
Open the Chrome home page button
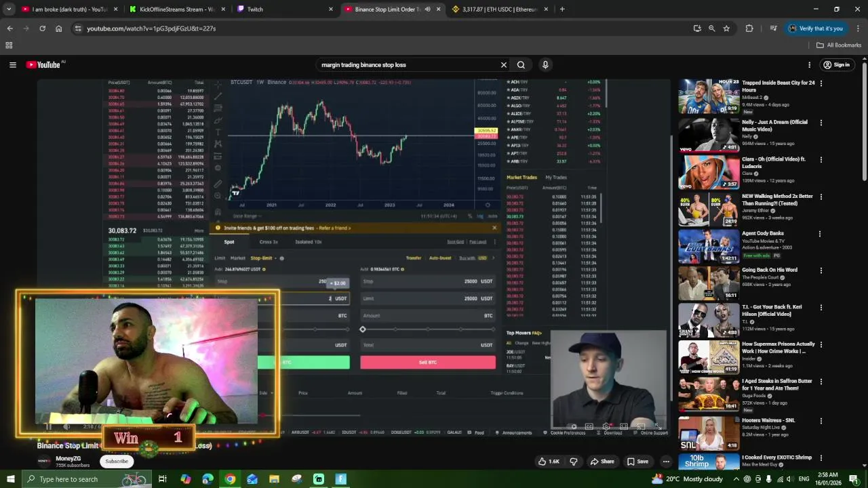(x=58, y=28)
